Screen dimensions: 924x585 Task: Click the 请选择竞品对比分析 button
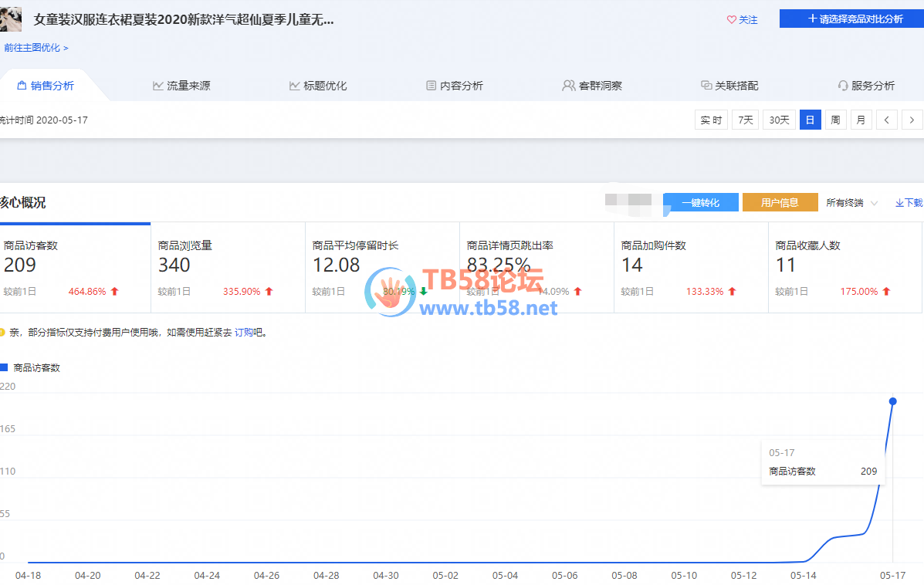point(851,19)
